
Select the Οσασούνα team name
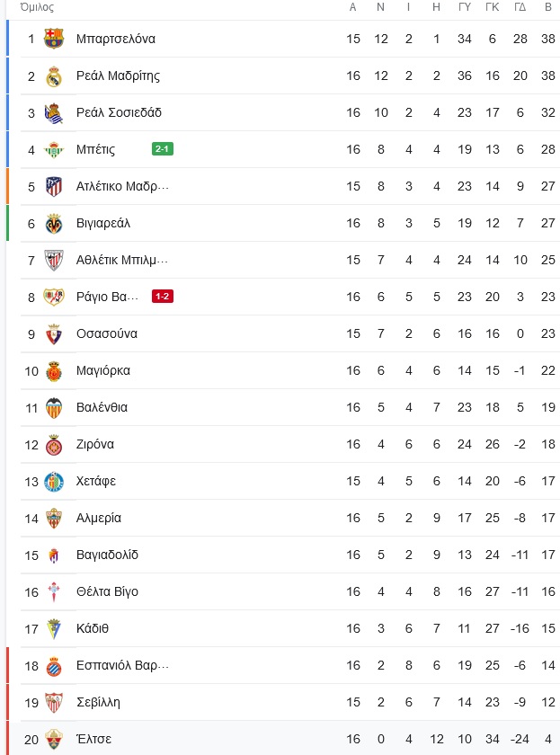coord(107,333)
